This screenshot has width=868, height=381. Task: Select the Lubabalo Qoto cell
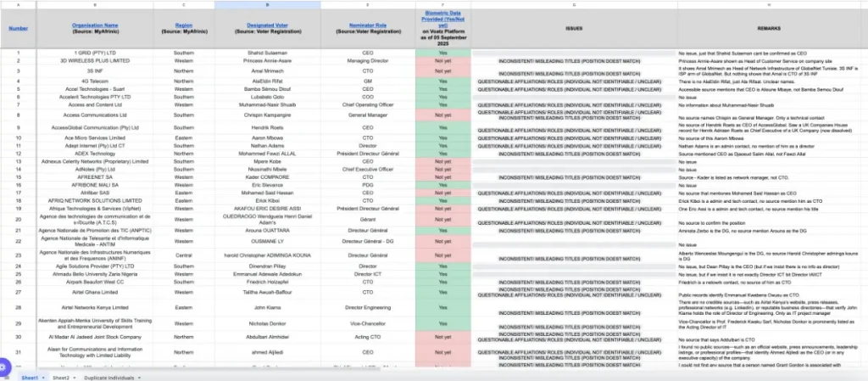(267, 97)
